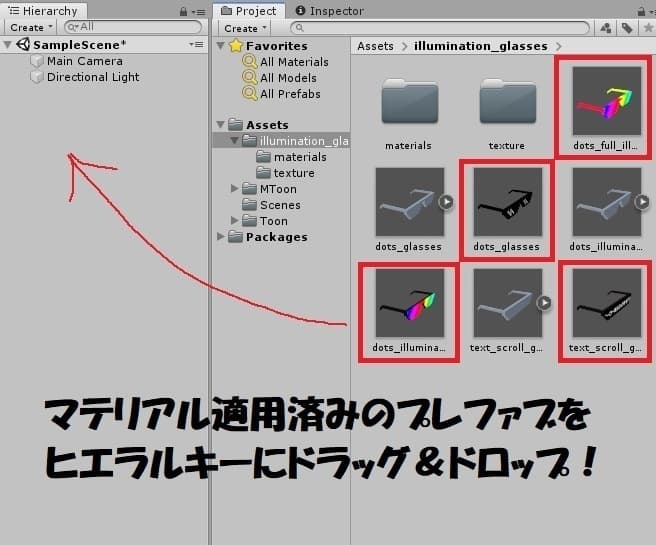Open the Hierarchy panel options menu
This screenshot has width=656, height=545.
coord(199,12)
